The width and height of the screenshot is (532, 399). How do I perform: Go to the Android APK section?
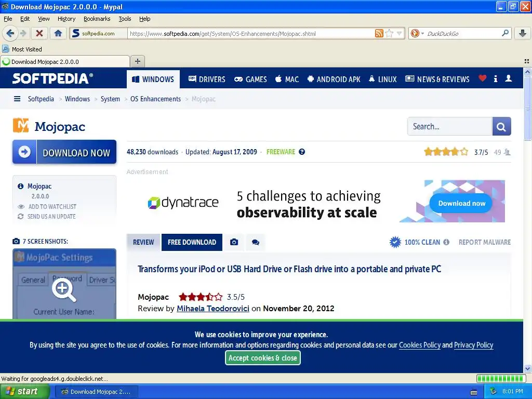click(x=334, y=79)
